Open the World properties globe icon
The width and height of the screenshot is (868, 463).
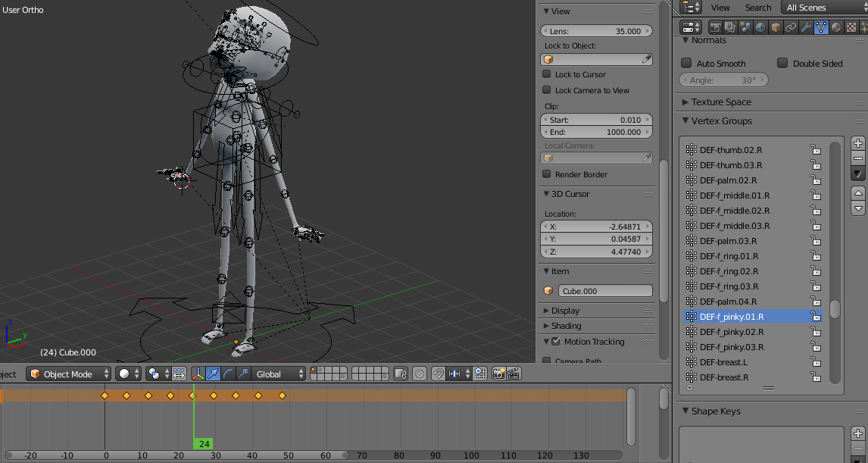(760, 27)
